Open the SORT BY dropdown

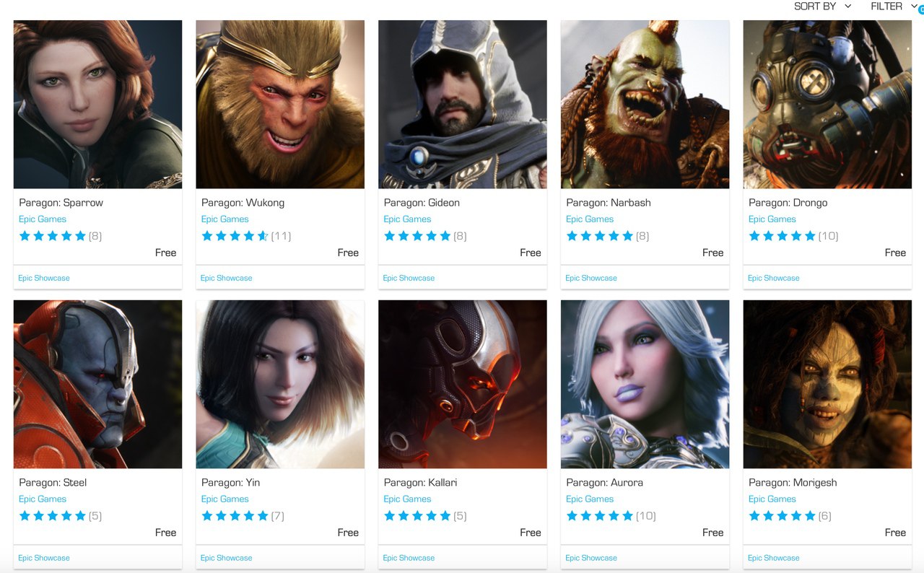click(x=822, y=6)
